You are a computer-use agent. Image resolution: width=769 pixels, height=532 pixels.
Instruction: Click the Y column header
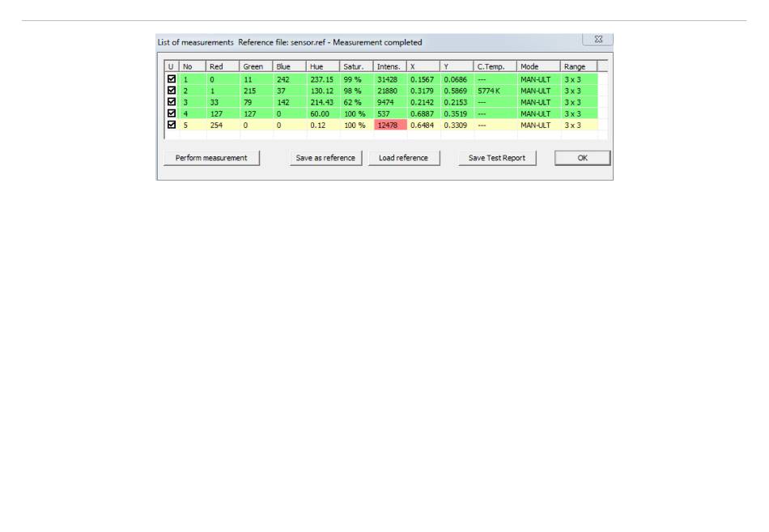(457, 66)
